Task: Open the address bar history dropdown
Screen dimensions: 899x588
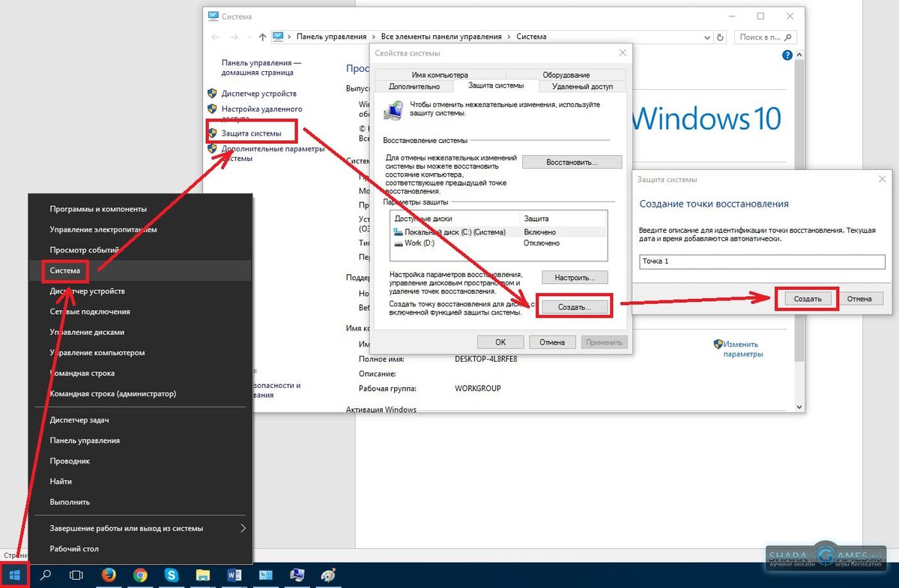Action: [x=706, y=37]
